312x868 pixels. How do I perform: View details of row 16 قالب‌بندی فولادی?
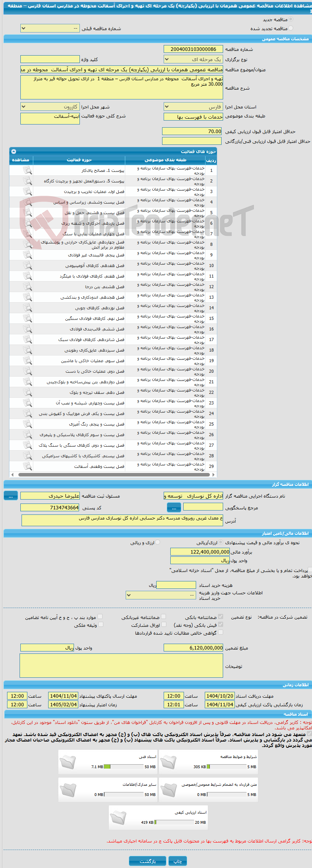click(x=27, y=329)
